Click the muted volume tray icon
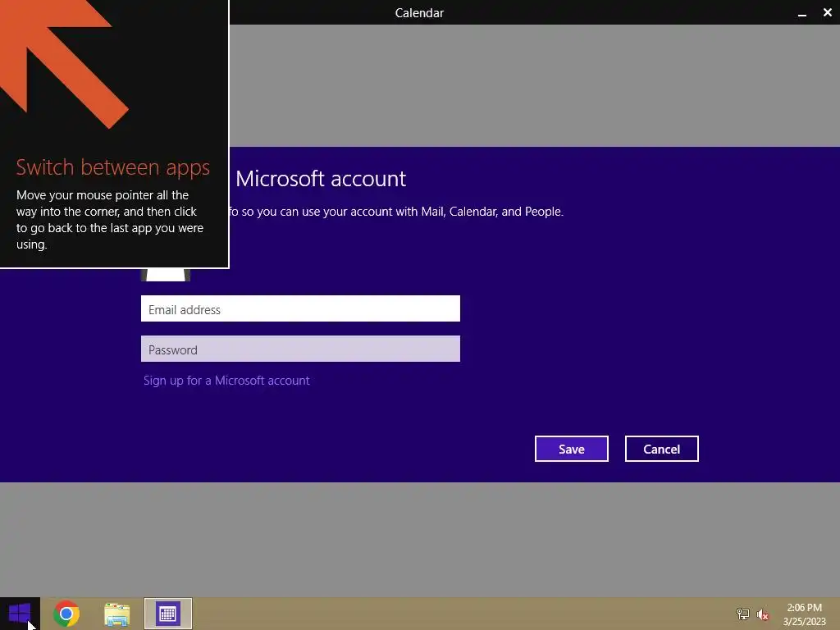Viewport: 840px width, 630px height. [762, 614]
